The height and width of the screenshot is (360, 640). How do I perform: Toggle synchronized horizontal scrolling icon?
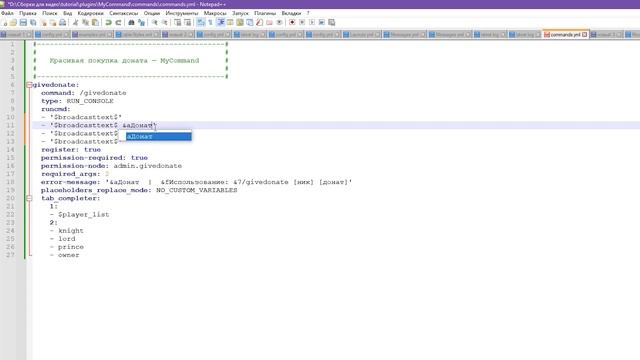[187, 22]
